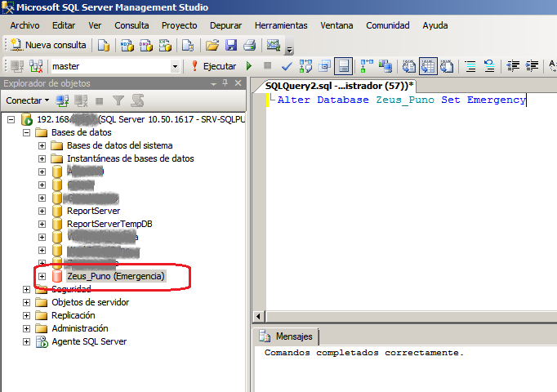Open query designer in editor icon
557x392 pixels.
coord(324,66)
